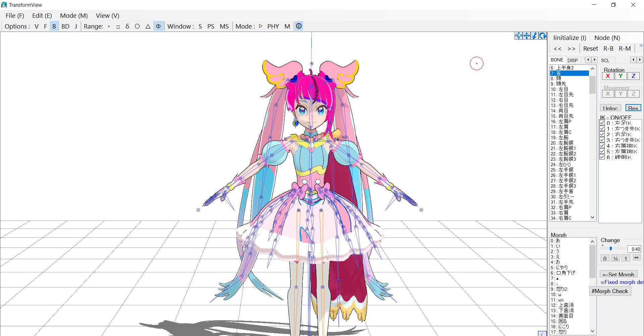Uncheck IK 0 左足IK checkbox

(x=602, y=123)
